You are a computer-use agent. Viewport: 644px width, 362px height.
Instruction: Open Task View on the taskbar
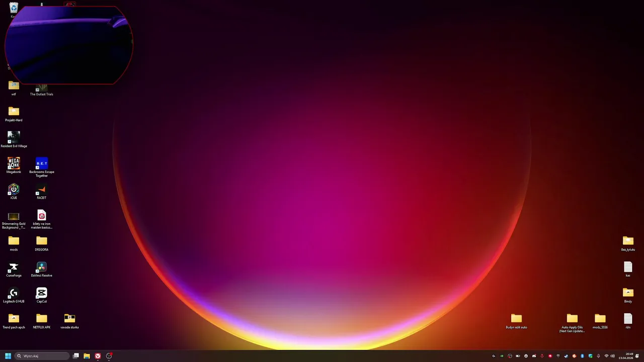click(76, 356)
